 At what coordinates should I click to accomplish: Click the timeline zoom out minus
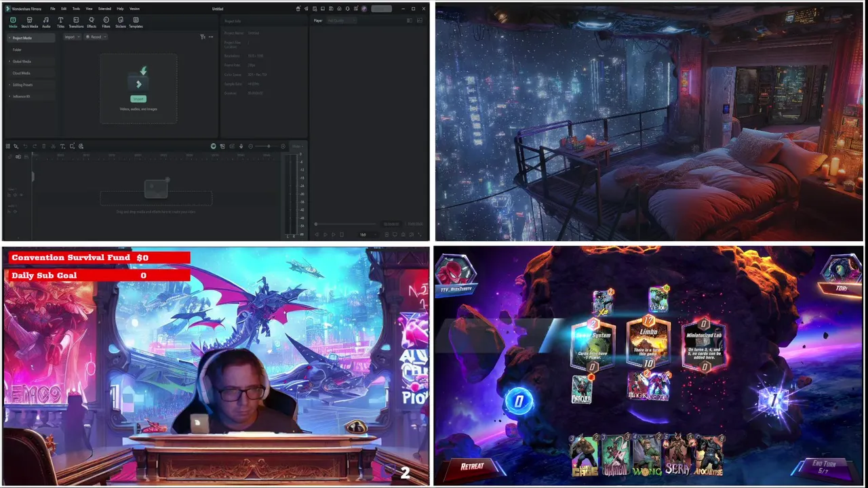[250, 146]
